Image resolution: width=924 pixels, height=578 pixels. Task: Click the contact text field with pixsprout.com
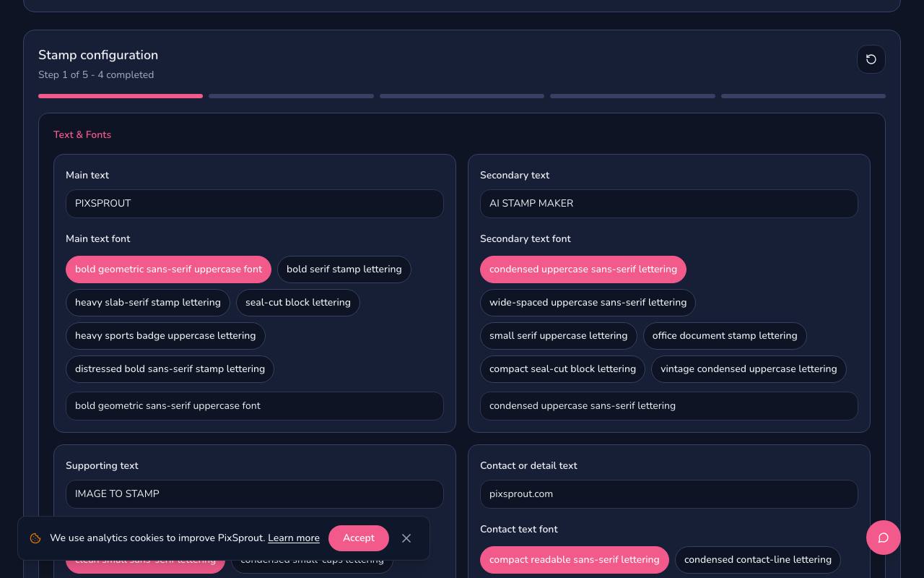point(669,494)
